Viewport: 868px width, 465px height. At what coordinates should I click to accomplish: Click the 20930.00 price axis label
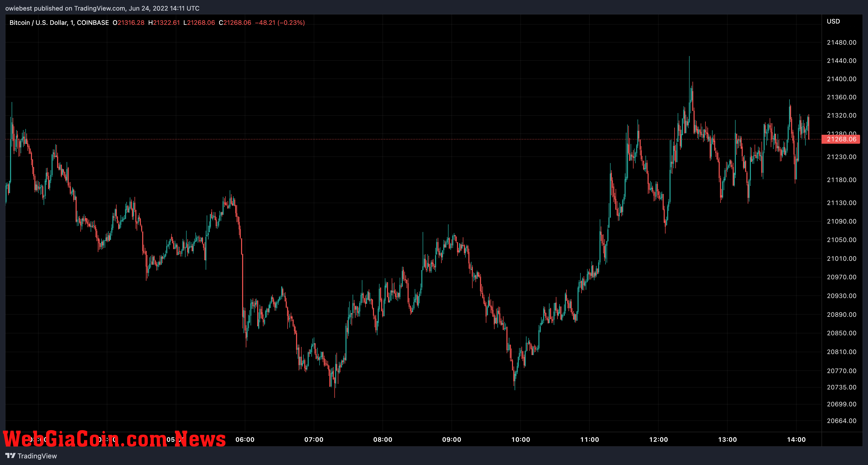pyautogui.click(x=841, y=296)
